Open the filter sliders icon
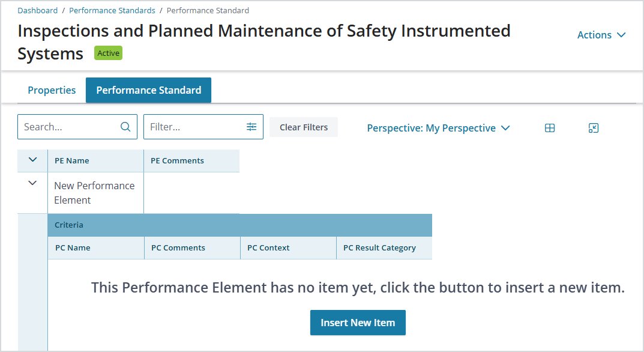The image size is (644, 352). 251,127
